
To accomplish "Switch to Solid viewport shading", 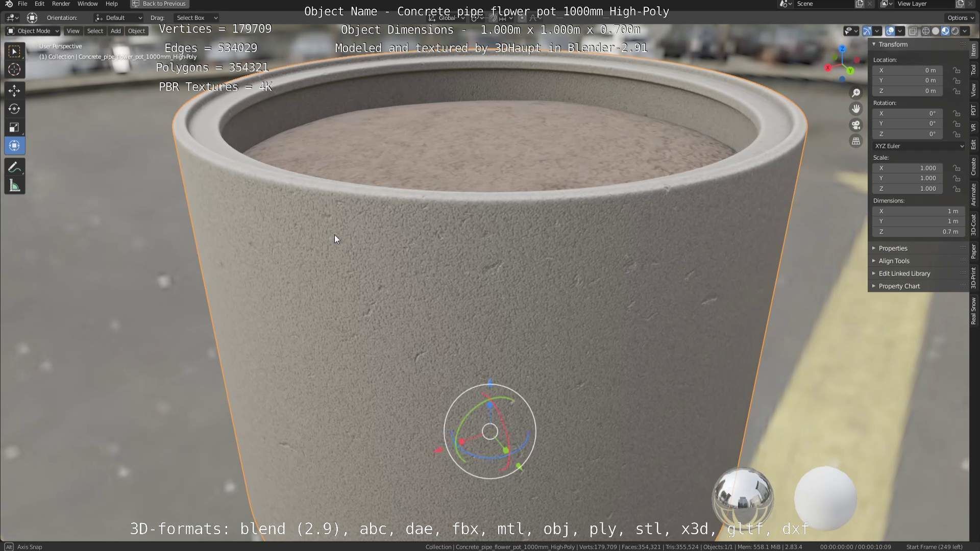I will tap(935, 31).
